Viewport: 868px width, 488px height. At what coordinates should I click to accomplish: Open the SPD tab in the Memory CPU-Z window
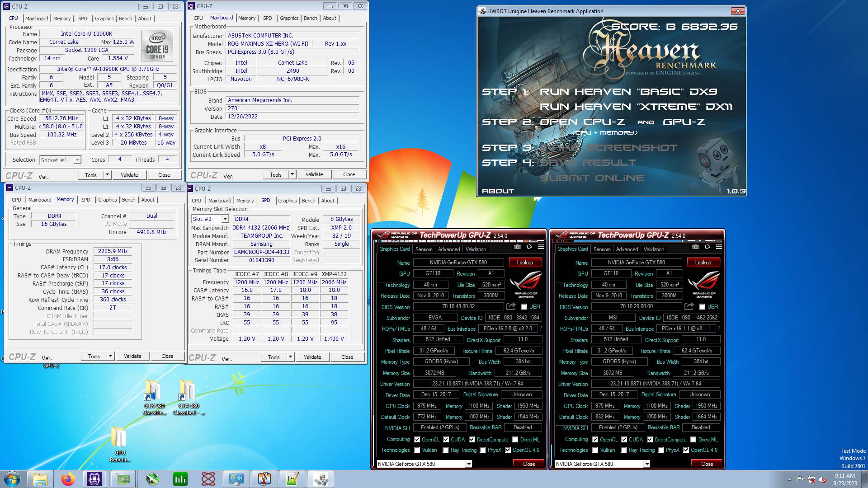86,200
